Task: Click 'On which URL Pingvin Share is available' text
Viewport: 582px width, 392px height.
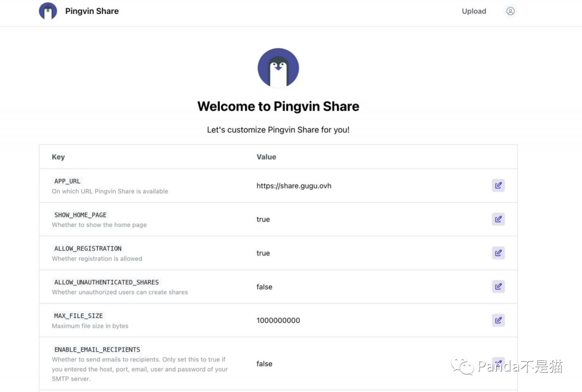Action: (110, 191)
